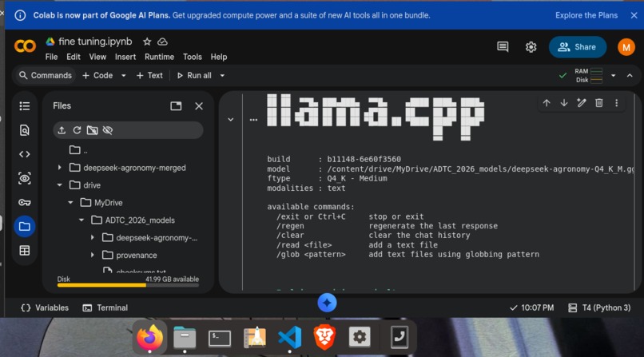
Task: Open the Data table sidebar icon
Action: click(x=25, y=250)
